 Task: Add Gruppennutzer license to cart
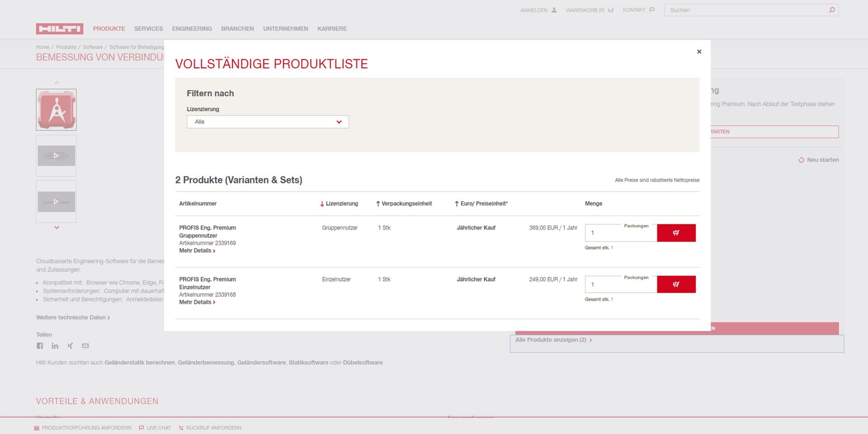(676, 233)
